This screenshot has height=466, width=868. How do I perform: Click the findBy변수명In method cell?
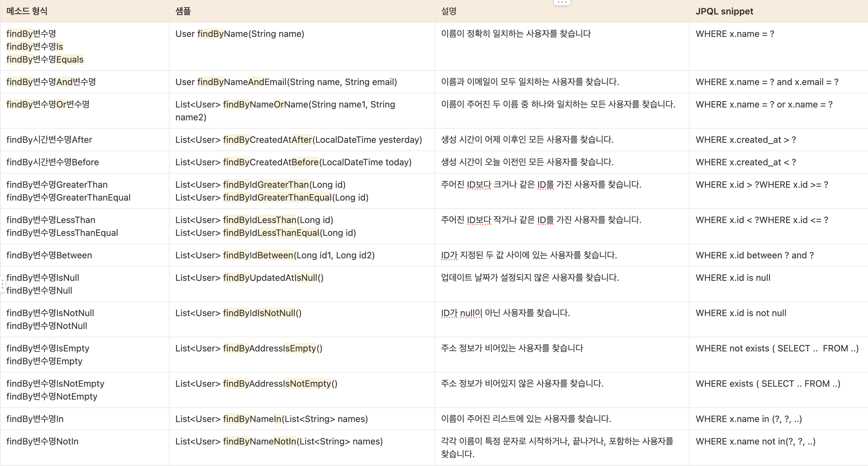[35, 419]
